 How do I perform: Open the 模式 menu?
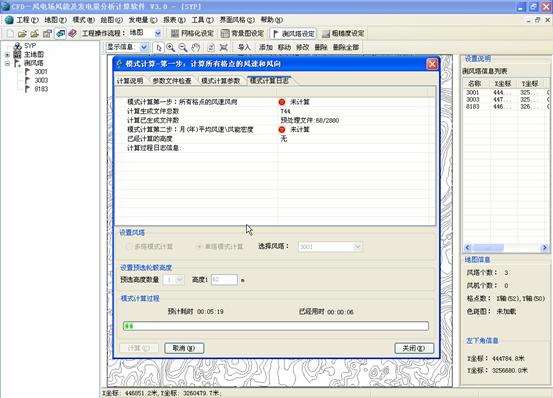tap(84, 20)
